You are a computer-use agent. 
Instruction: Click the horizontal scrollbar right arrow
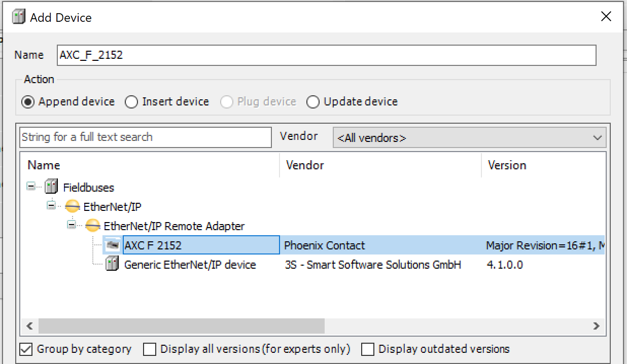(596, 325)
